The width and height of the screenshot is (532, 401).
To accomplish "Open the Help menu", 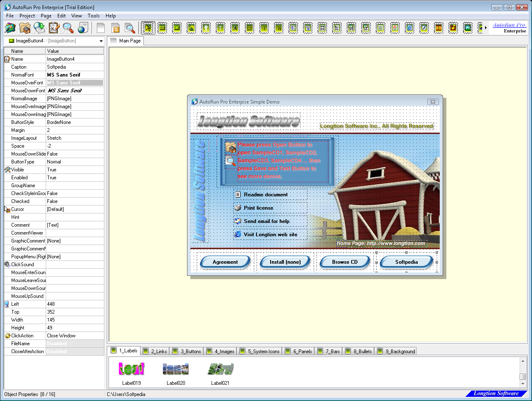I will click(111, 16).
